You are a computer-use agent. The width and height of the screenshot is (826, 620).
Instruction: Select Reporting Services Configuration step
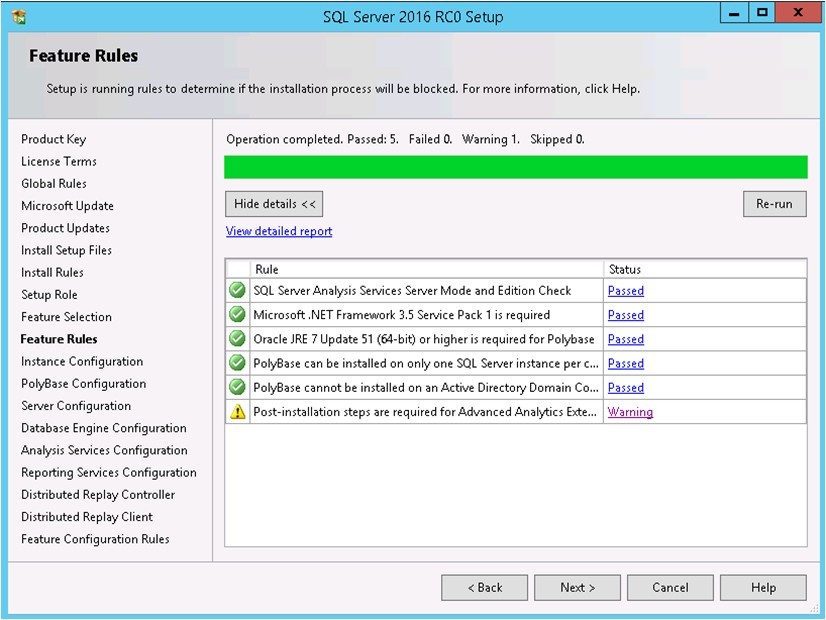click(x=109, y=473)
